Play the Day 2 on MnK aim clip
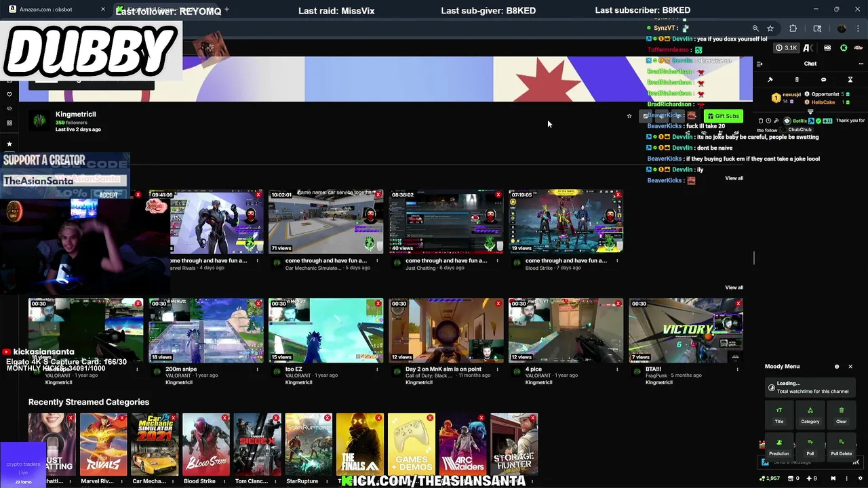The width and height of the screenshot is (868, 488). pos(446,330)
